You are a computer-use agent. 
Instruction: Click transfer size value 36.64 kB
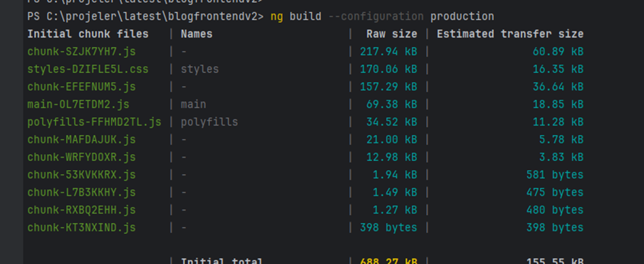point(558,87)
